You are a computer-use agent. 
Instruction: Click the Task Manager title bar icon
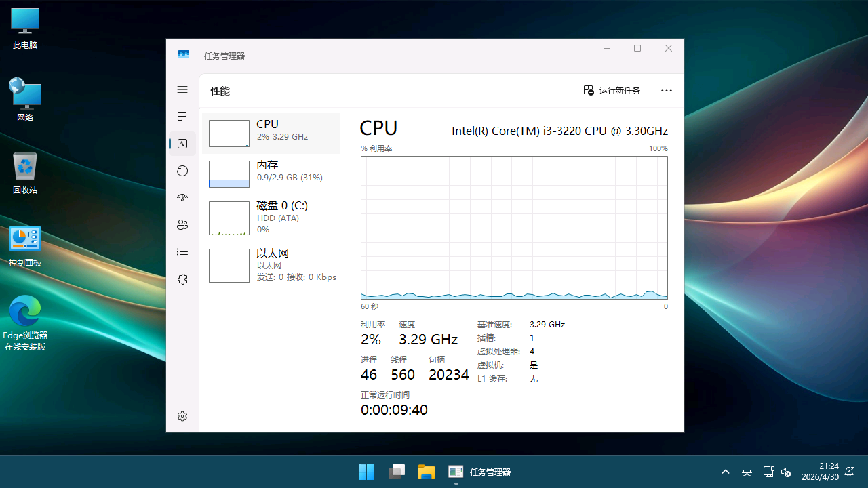(x=184, y=55)
